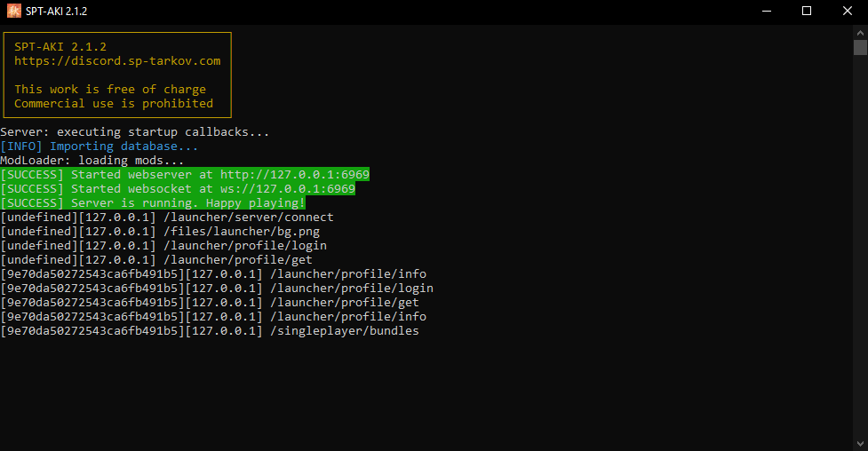Click the scrollbar down arrow

(x=860, y=444)
